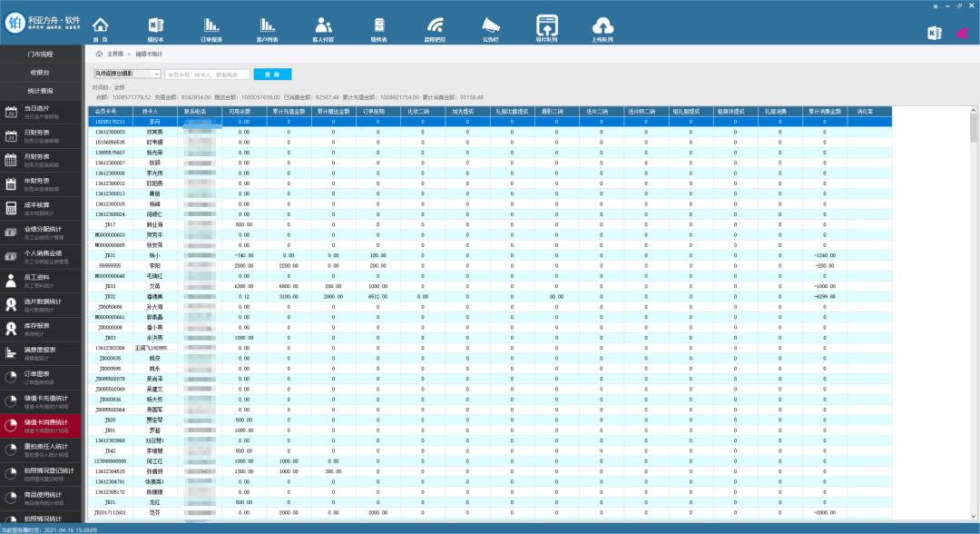This screenshot has height=534, width=980.
Task: Select the row with card number JB32
Action: coord(490,296)
